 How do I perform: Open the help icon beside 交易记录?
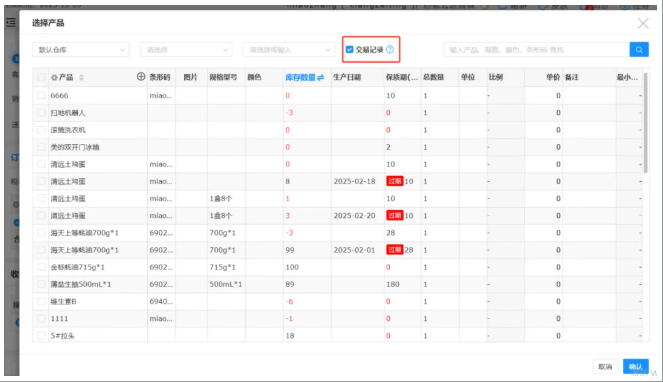(390, 49)
